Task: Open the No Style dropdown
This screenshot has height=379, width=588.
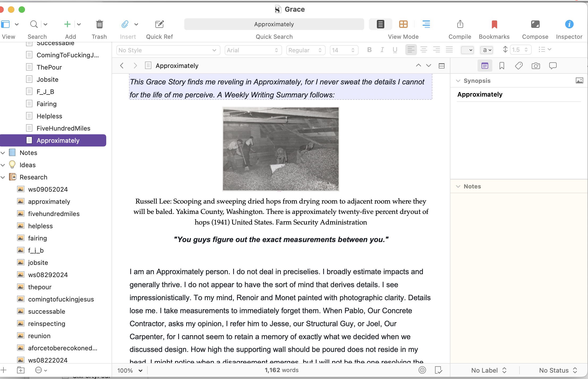Action: (x=168, y=50)
